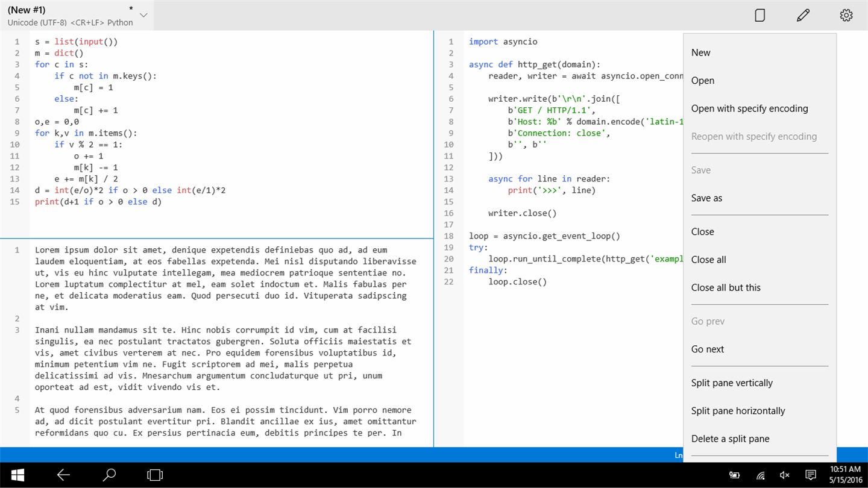
Task: Select Save as menu entry
Action: click(706, 198)
